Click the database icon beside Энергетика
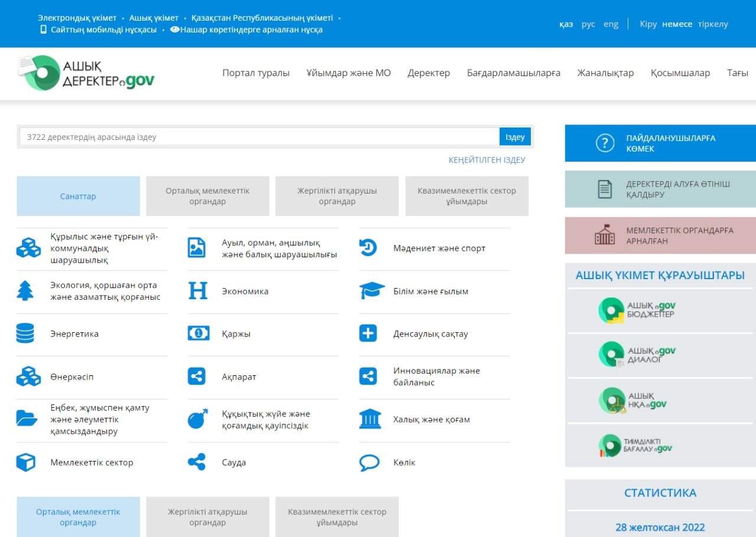 pos(25,333)
